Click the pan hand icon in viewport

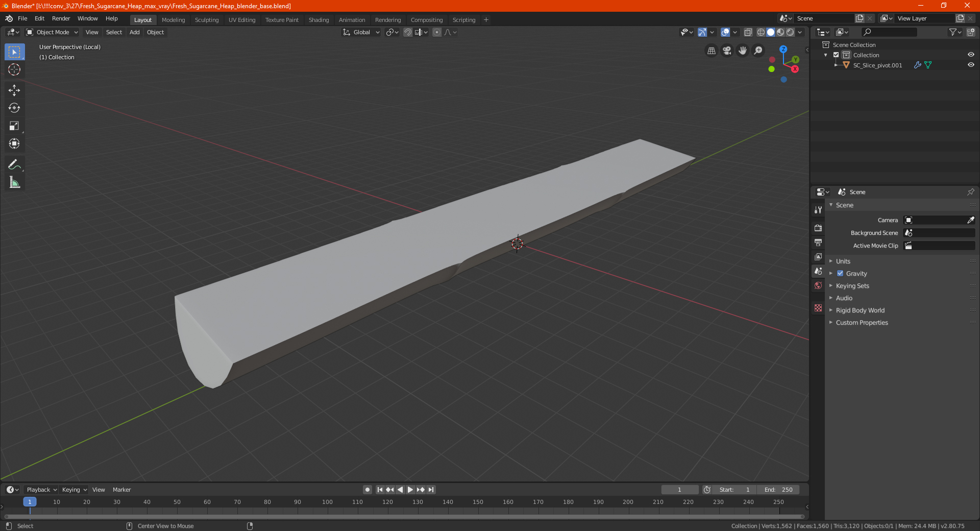click(743, 51)
